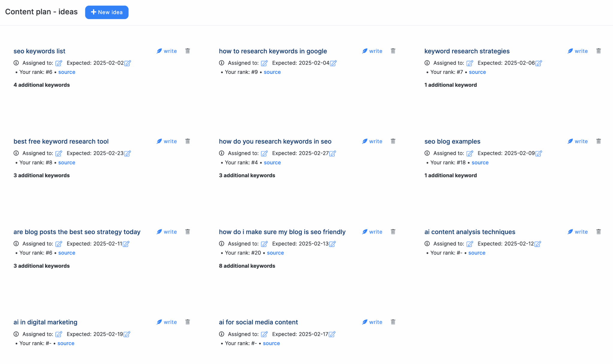Open the edit pencil for 'seo keywords list' expected date

(128, 63)
